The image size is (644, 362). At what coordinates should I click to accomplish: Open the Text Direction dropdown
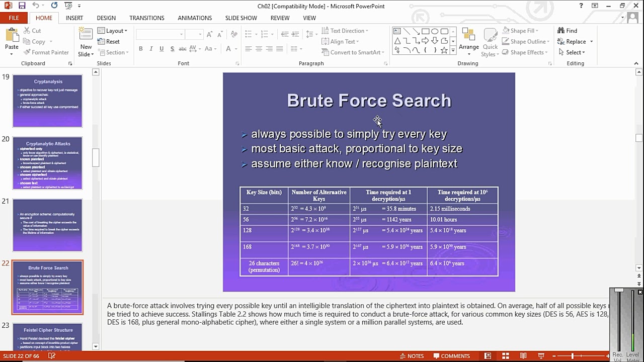point(345,31)
